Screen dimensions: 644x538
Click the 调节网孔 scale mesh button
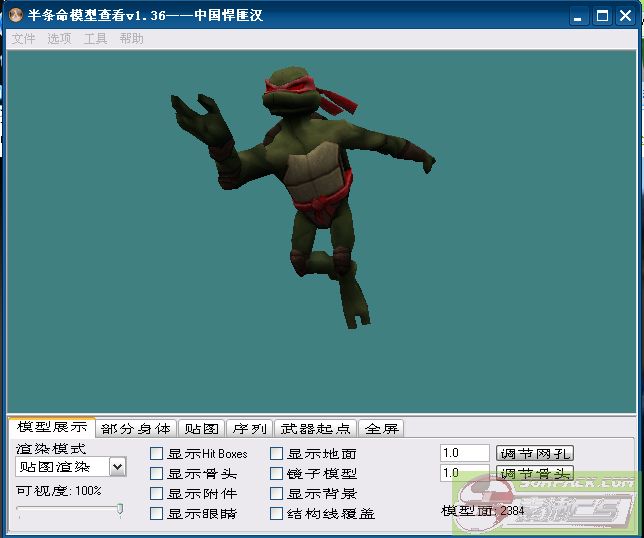click(535, 454)
